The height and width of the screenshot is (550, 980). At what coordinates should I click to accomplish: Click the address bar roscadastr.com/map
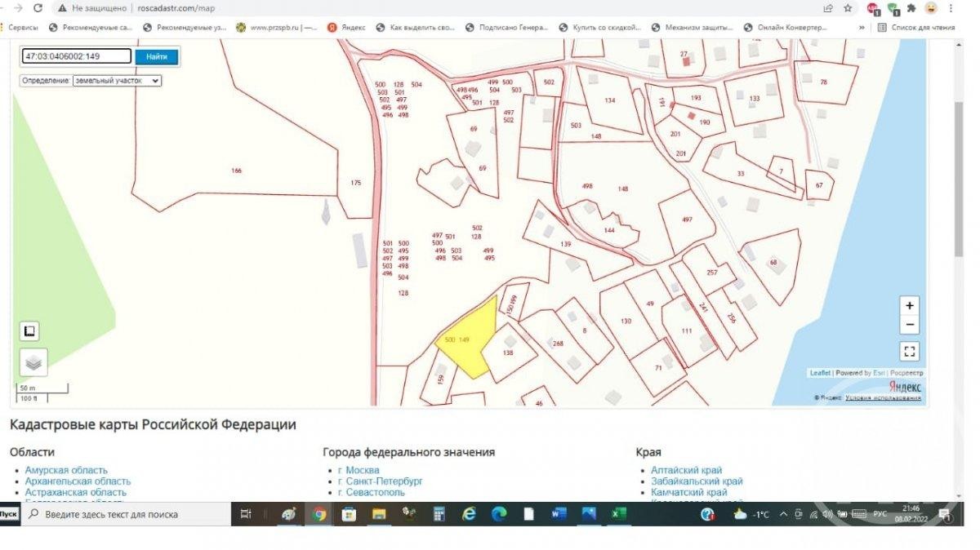coord(176,8)
